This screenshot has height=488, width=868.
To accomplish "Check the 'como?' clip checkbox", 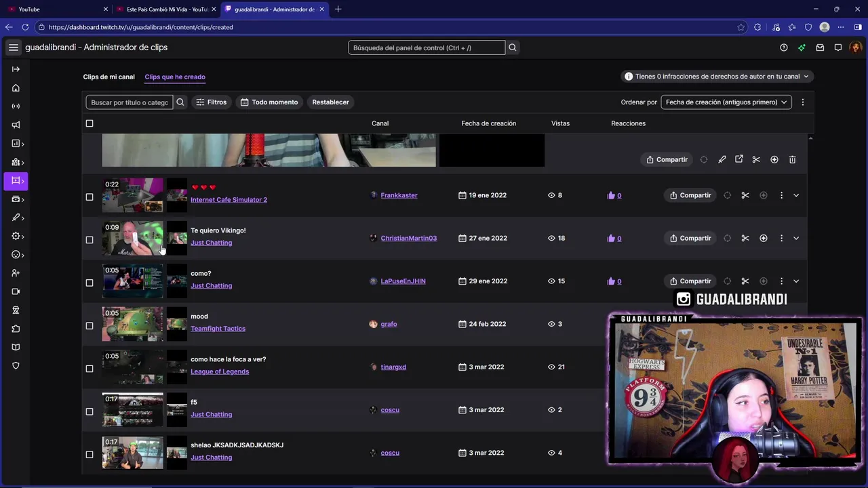I will coord(90,283).
